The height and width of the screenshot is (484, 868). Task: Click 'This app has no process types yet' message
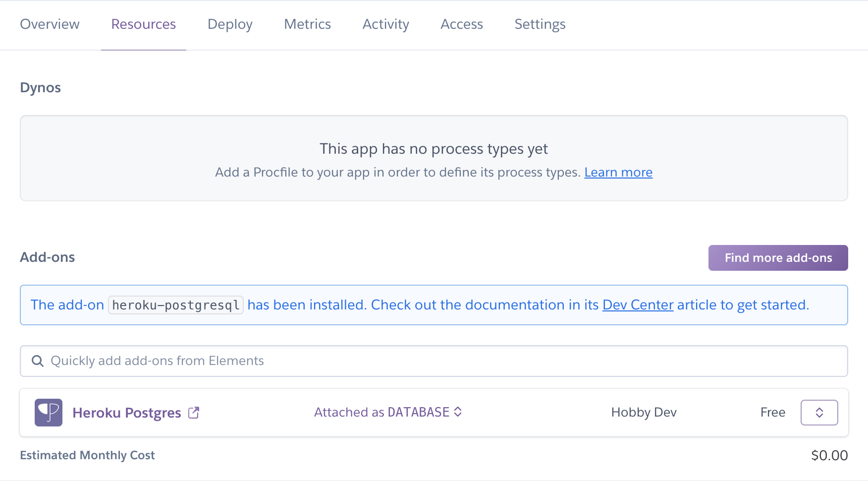(x=434, y=149)
